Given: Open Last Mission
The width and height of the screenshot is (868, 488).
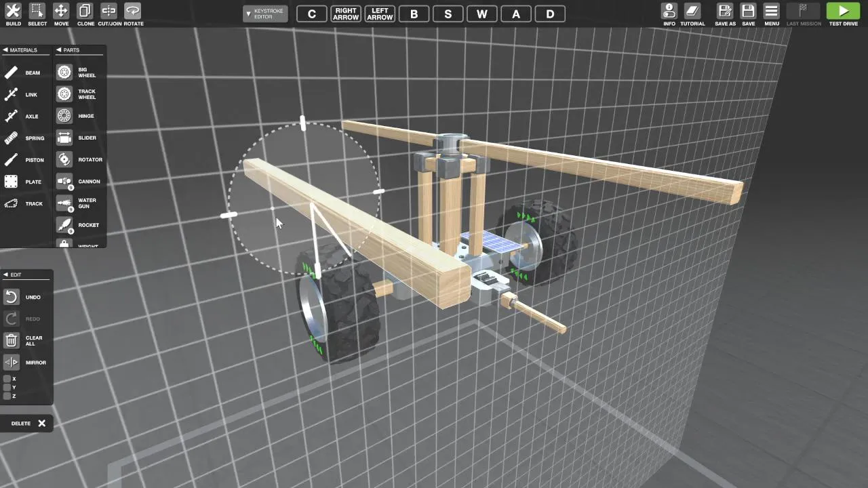Looking at the screenshot, I should (x=804, y=14).
